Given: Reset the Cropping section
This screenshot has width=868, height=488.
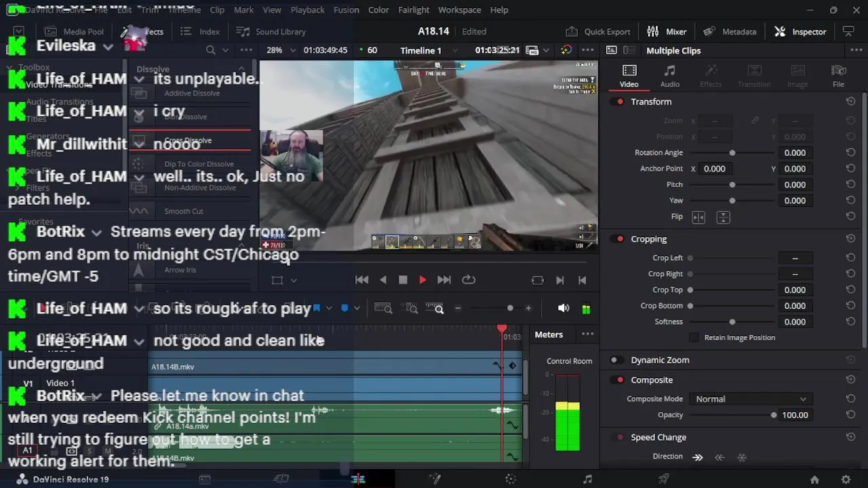Looking at the screenshot, I should coord(850,239).
